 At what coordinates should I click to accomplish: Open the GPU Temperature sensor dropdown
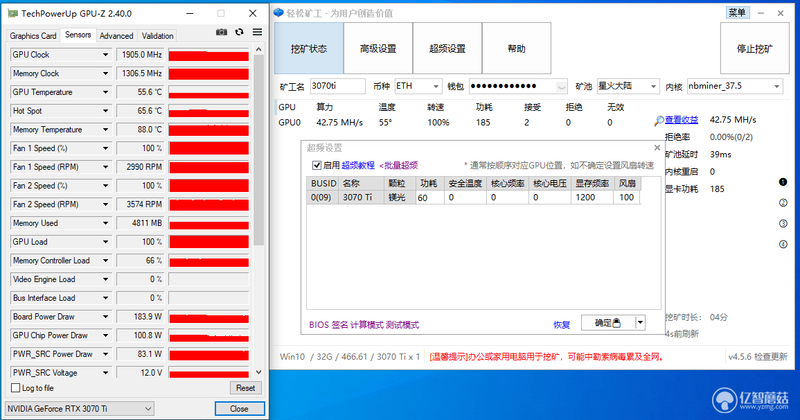click(105, 92)
